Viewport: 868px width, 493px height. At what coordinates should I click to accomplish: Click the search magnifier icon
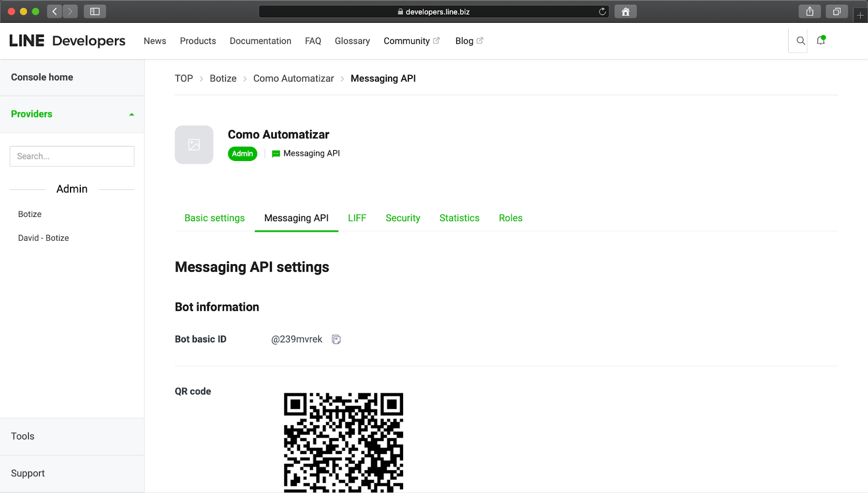click(x=800, y=41)
